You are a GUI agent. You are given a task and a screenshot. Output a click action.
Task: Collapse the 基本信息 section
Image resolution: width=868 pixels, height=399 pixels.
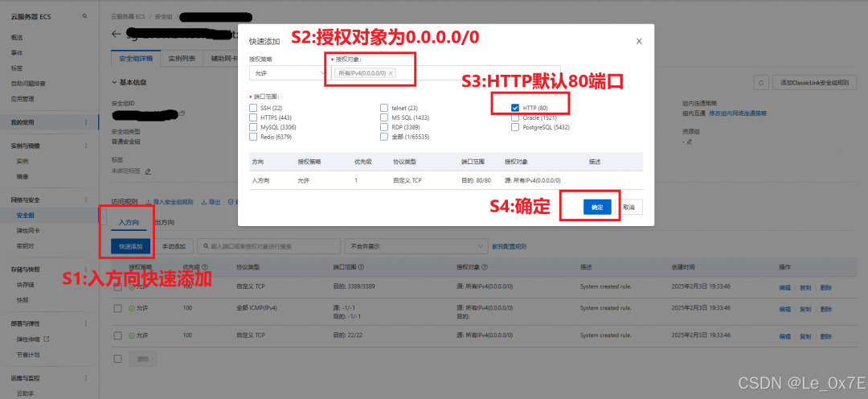pyautogui.click(x=115, y=82)
